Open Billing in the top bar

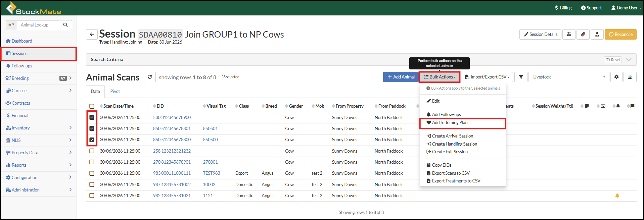[563, 8]
